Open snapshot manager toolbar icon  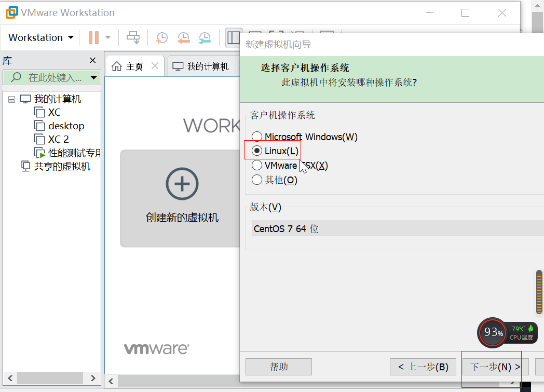(x=205, y=37)
